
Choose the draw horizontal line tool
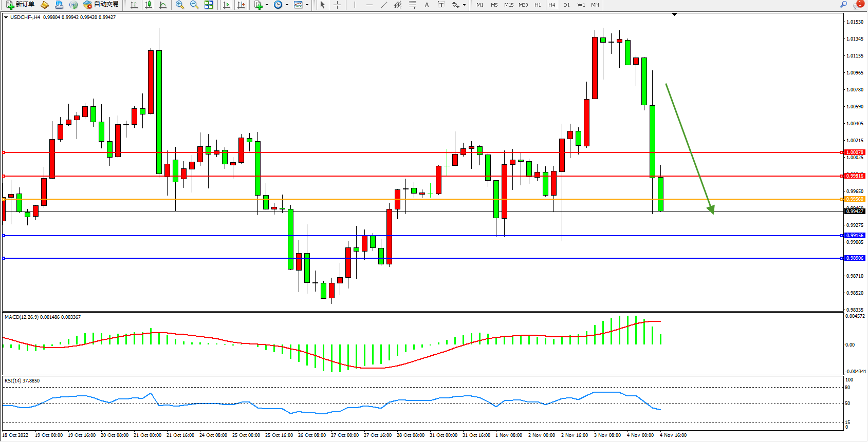(x=370, y=5)
